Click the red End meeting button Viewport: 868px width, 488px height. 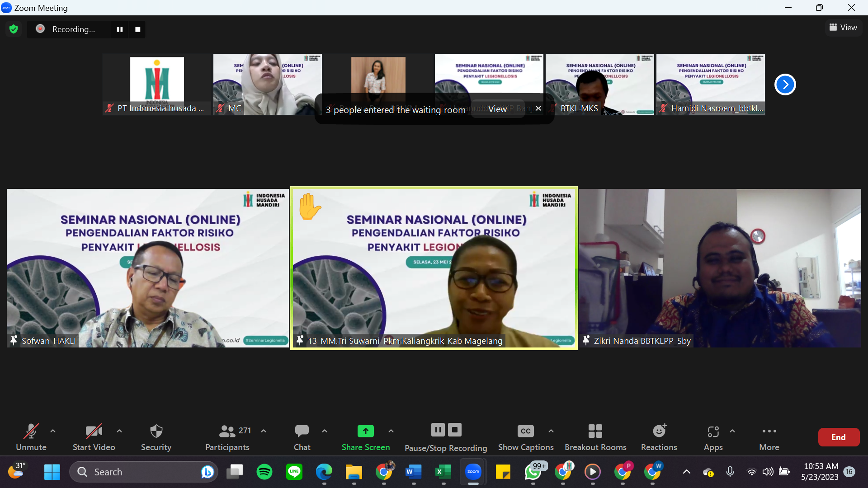(x=839, y=437)
